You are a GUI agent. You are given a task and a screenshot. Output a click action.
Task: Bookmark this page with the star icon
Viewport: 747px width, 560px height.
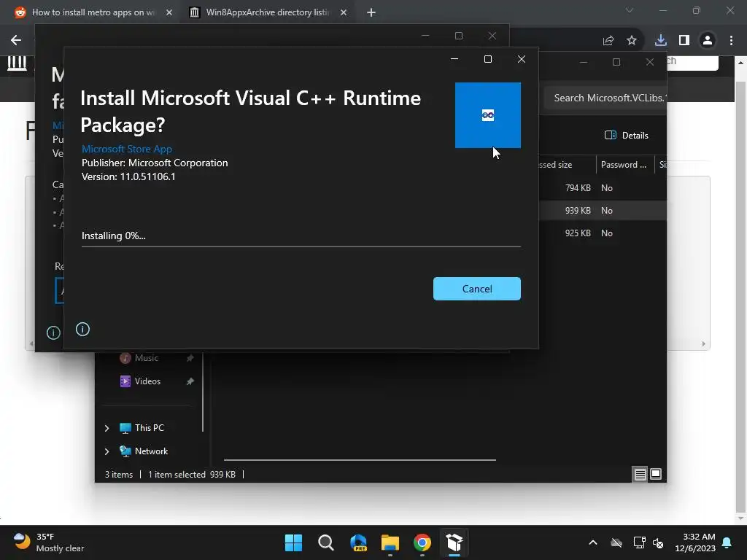[632, 41]
